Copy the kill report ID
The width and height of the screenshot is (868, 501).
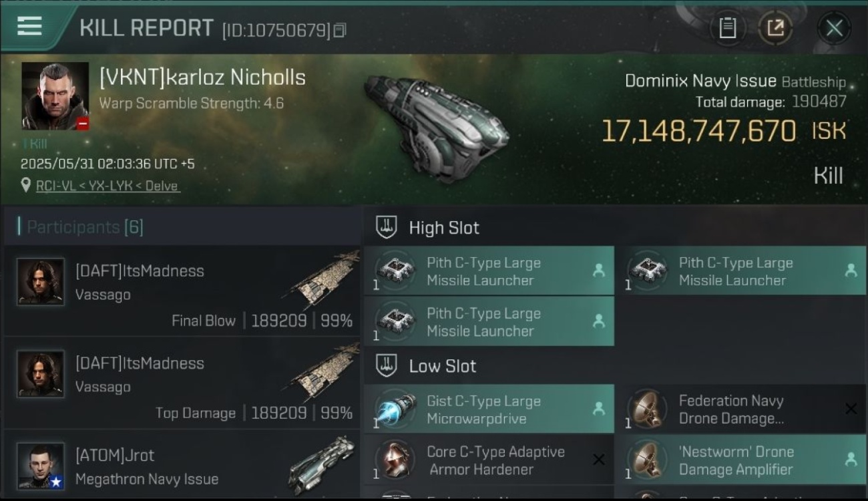pyautogui.click(x=340, y=30)
